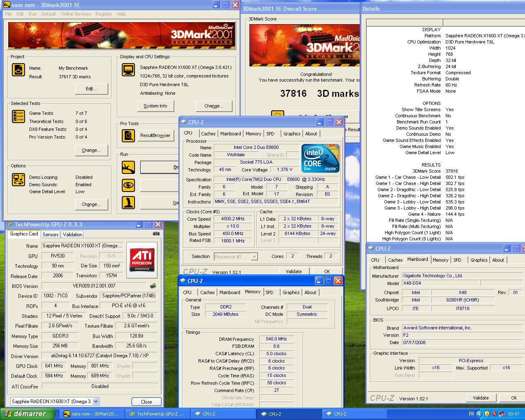The image size is (525, 420).
Task: Switch to Validation tab in GPU-Z
Action: [73, 235]
